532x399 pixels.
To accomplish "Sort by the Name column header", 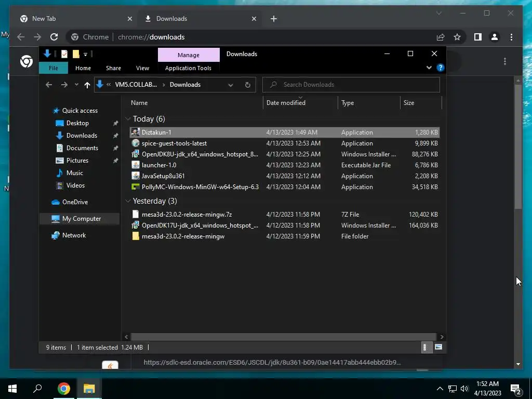I will pos(139,102).
